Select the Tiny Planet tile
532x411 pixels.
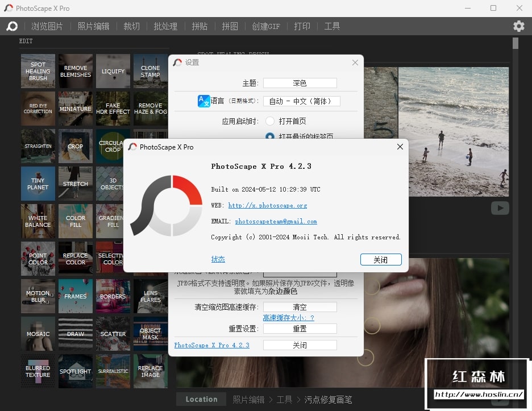[38, 184]
